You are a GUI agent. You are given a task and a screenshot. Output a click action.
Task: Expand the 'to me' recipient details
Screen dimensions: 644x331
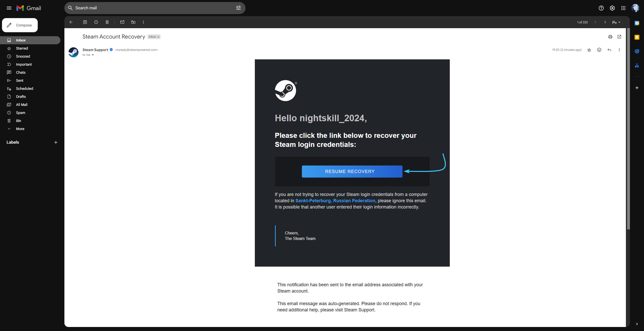coord(93,55)
